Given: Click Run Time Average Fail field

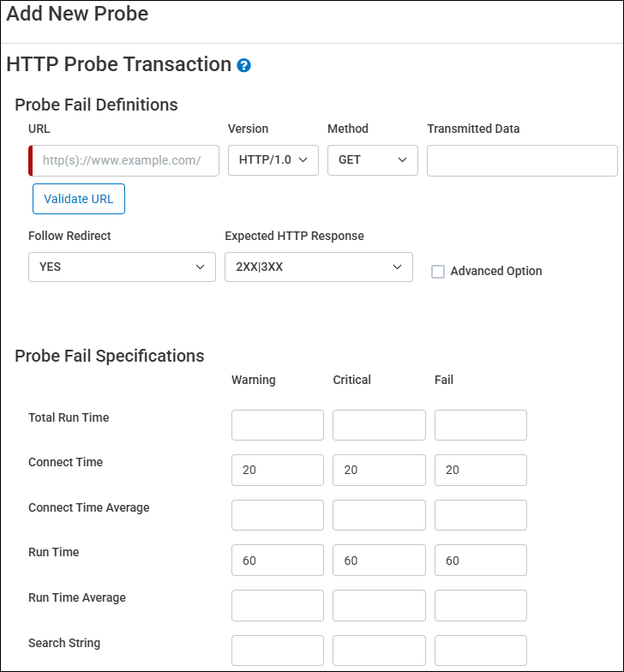Looking at the screenshot, I should pyautogui.click(x=480, y=605).
